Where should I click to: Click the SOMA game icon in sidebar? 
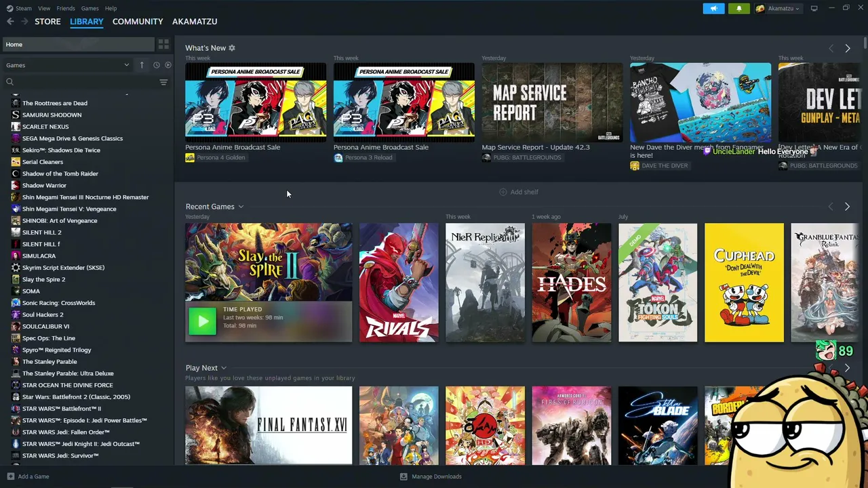pos(16,291)
